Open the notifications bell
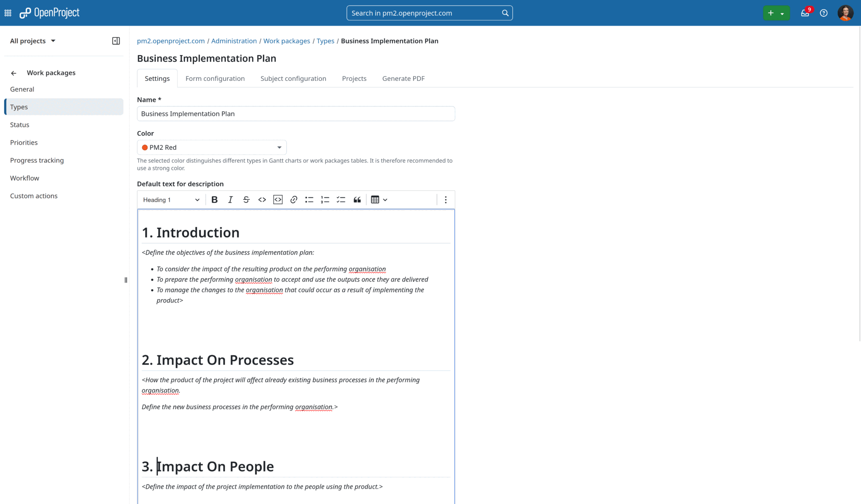Viewport: 861px width, 504px height. coord(805,13)
